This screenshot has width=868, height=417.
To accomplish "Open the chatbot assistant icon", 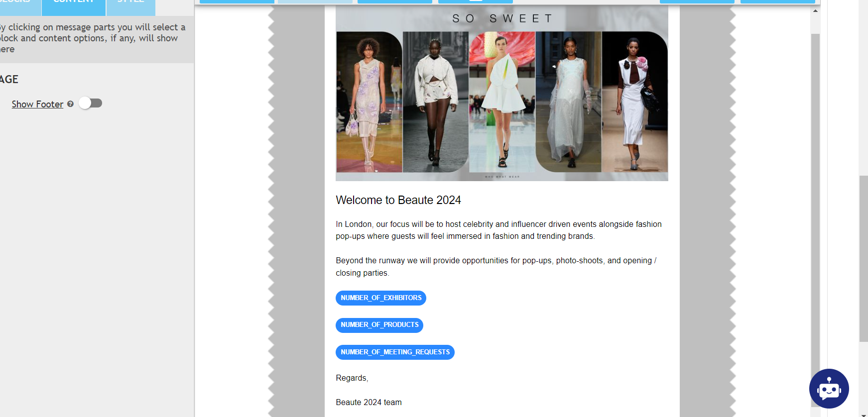I will pyautogui.click(x=829, y=389).
